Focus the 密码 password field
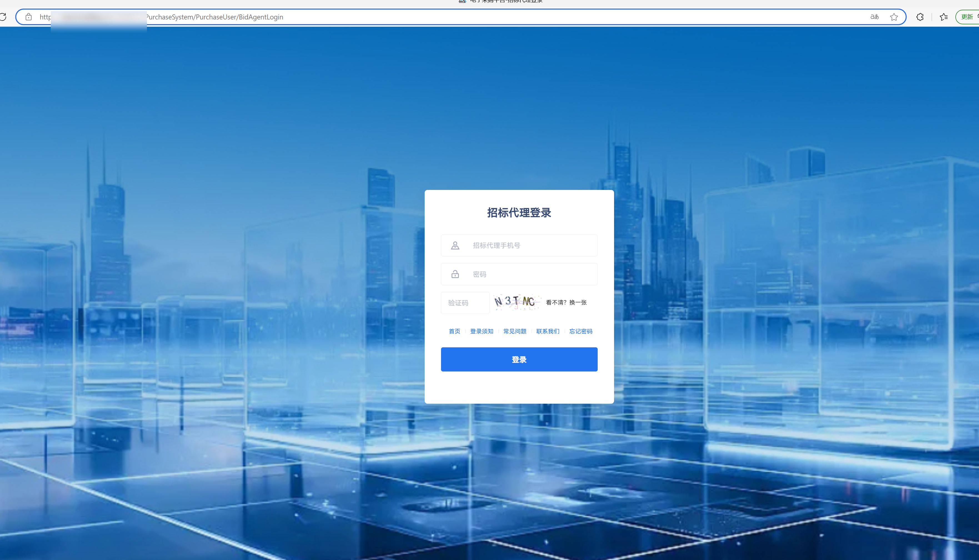This screenshot has height=560, width=979. pos(519,274)
